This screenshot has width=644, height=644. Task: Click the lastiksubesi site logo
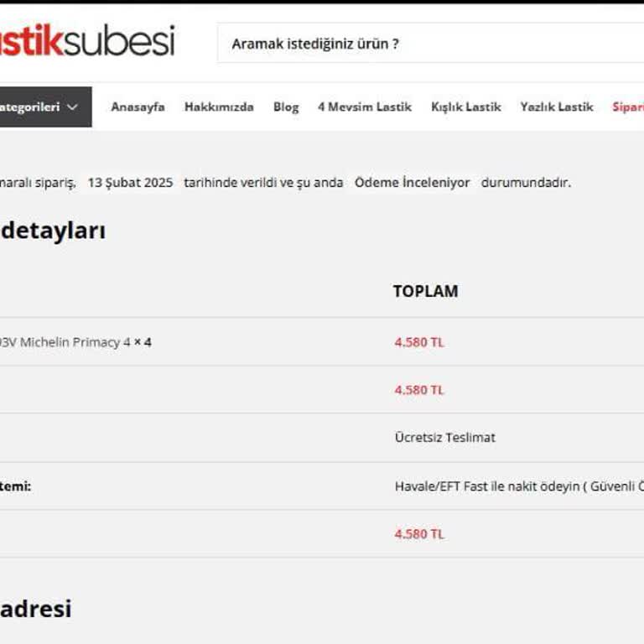pos(87,40)
